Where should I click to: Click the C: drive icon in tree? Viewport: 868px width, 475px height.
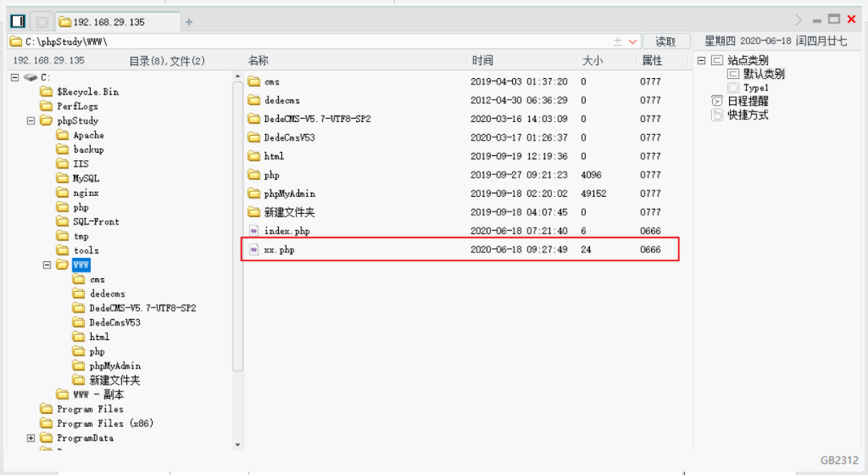click(x=31, y=77)
